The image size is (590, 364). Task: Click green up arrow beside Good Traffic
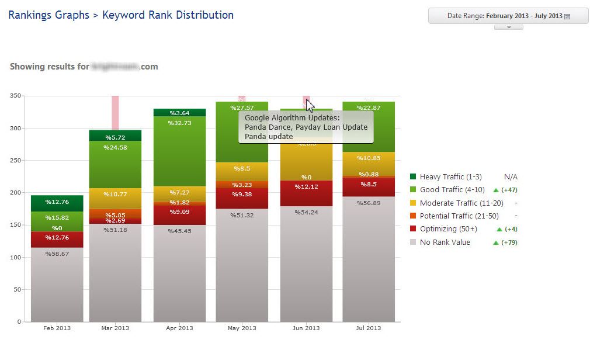[x=496, y=190]
